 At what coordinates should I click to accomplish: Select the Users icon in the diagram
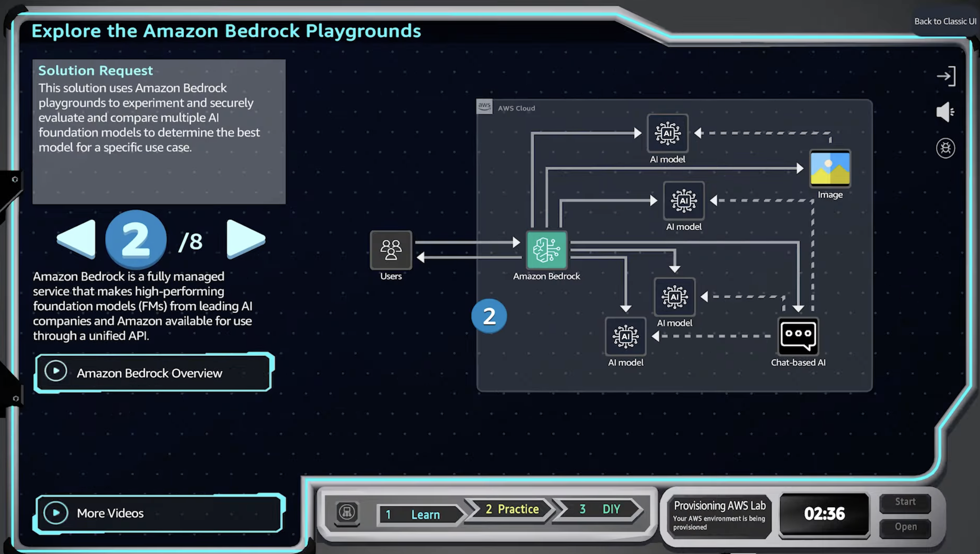(391, 250)
